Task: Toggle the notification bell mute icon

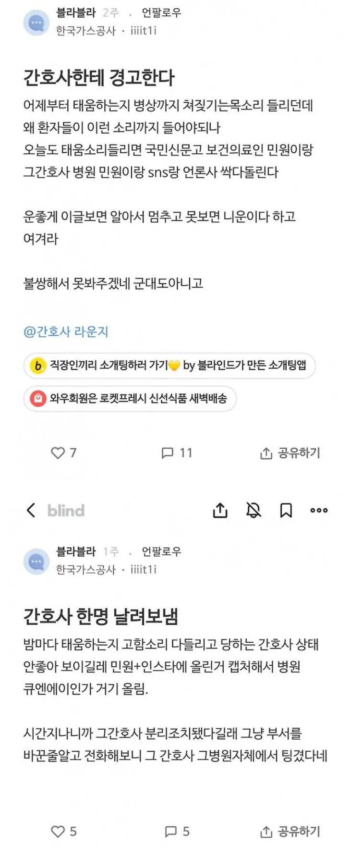Action: point(254,510)
